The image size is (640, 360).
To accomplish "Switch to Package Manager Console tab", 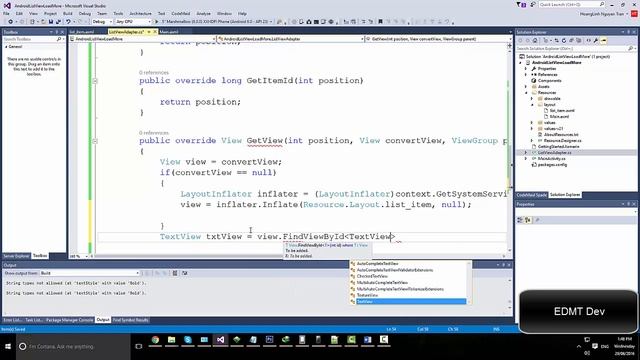I will click(x=69, y=320).
